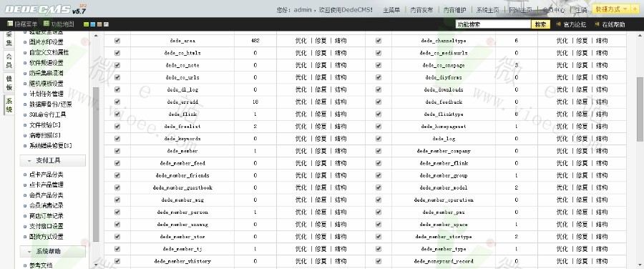Click 修复 for dede_member_model table
644x269 pixels.
click(x=582, y=187)
